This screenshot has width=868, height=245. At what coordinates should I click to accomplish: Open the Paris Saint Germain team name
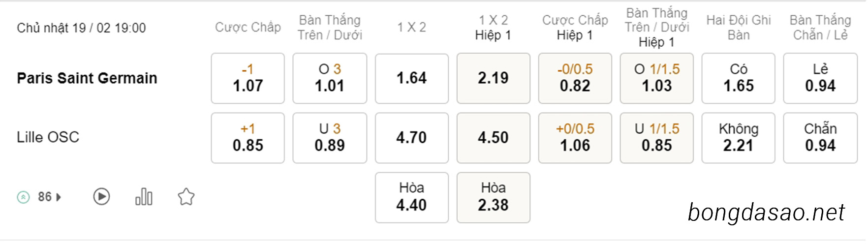87,78
